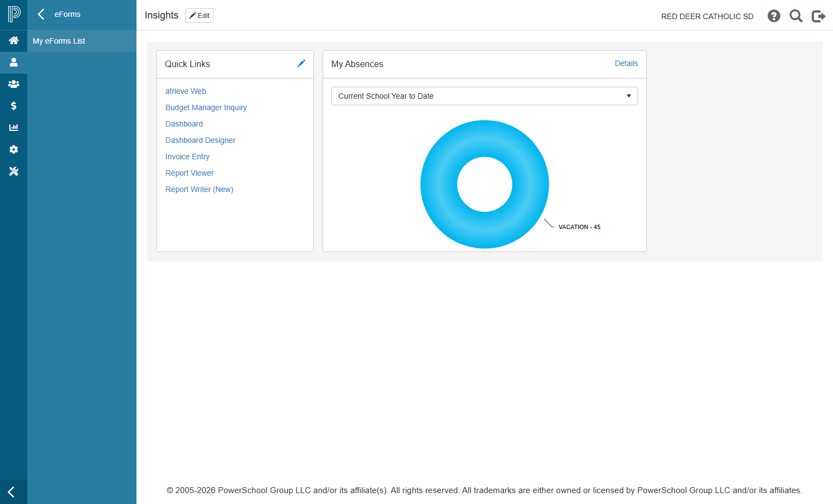833x504 pixels.
Task: Open the gear settings sidebar icon
Action: (14, 149)
